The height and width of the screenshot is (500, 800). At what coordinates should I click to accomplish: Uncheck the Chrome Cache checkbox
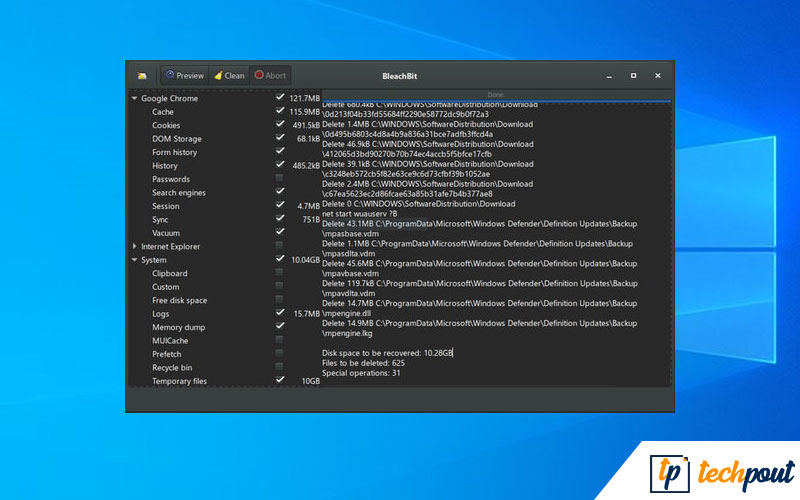[x=279, y=112]
